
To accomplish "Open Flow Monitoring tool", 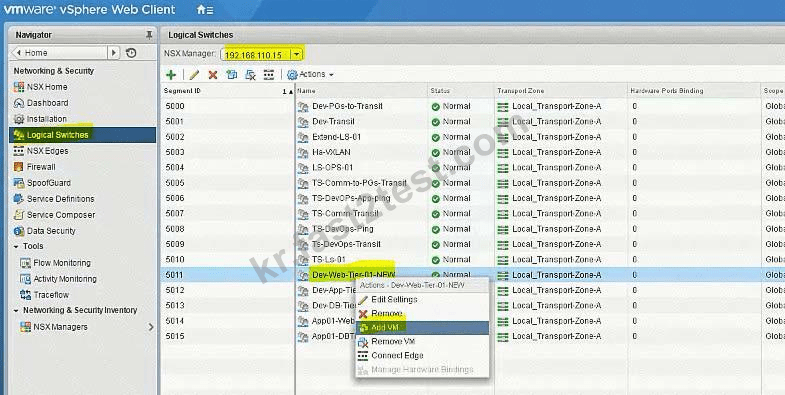I will pos(62,263).
